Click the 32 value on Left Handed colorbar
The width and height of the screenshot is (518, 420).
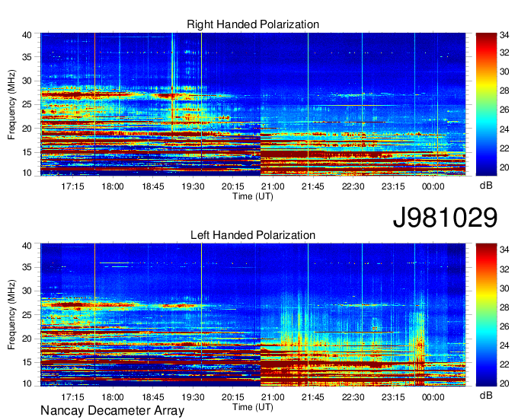click(x=504, y=269)
